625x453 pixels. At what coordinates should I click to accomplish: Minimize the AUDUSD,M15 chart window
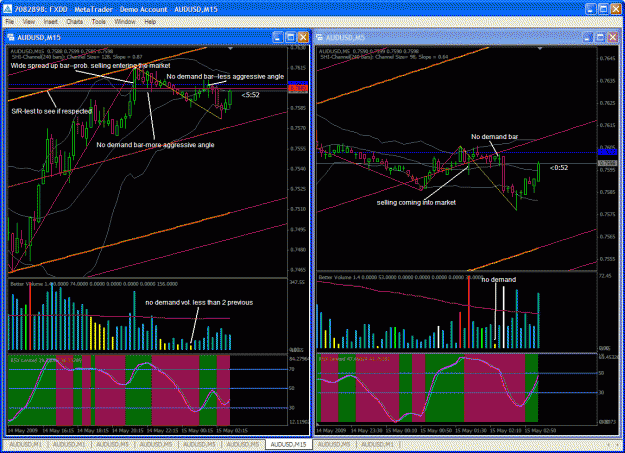(278, 37)
